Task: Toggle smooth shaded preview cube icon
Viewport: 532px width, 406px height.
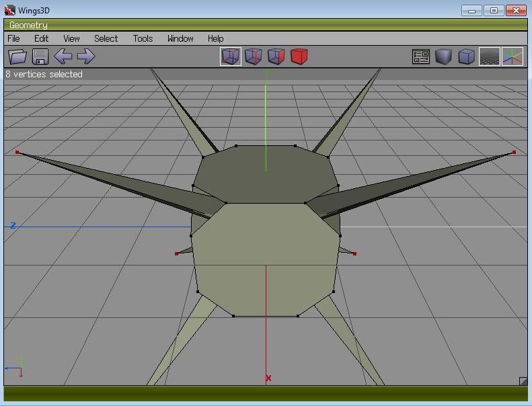Action: pos(443,56)
